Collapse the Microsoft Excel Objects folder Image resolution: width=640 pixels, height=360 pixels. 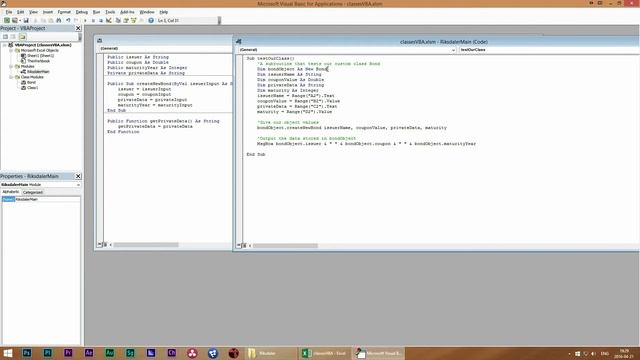(x=11, y=50)
